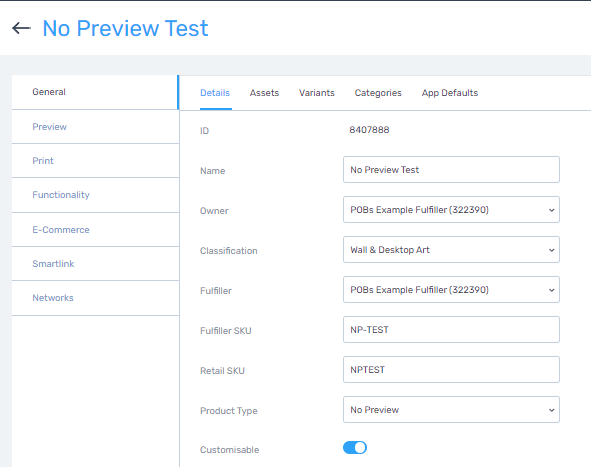Open the Fulfiller dropdown

(x=451, y=289)
